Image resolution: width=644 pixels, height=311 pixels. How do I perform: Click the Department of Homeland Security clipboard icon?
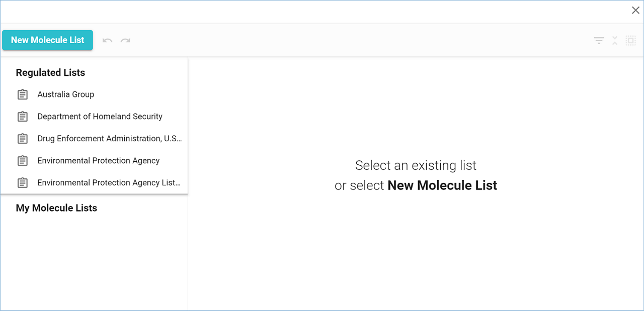[23, 117]
